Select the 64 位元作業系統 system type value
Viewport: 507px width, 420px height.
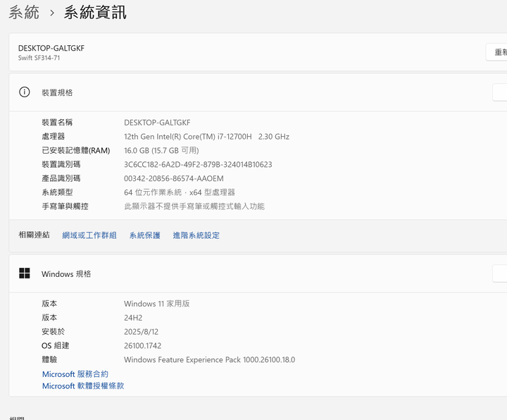pyautogui.click(x=180, y=192)
